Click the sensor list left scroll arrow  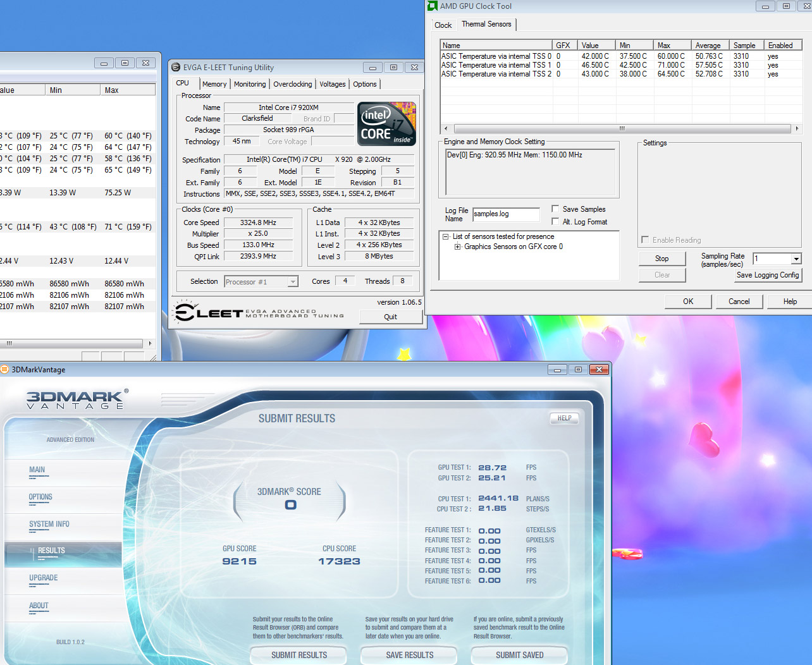(x=446, y=128)
